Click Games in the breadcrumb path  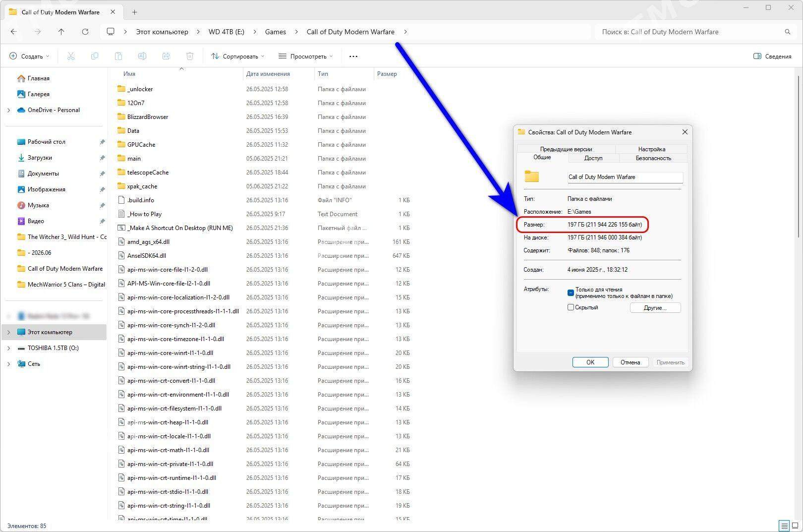point(276,32)
